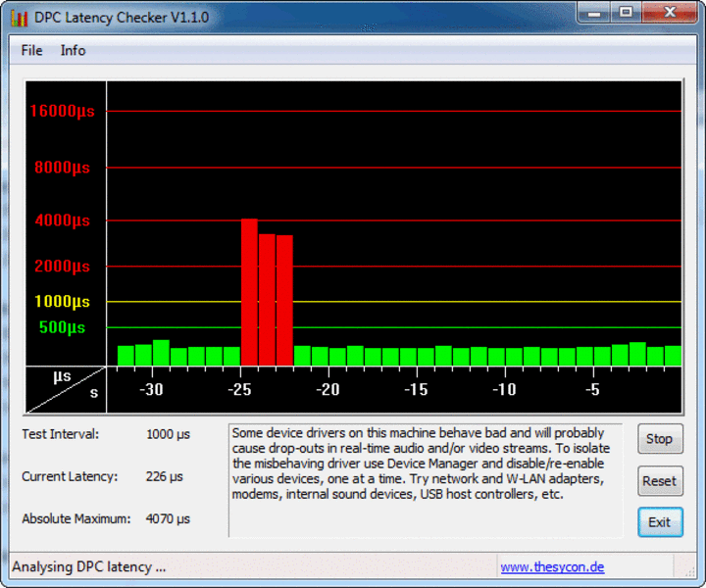The width and height of the screenshot is (706, 588).
Task: Click the Stop button
Action: [x=660, y=439]
